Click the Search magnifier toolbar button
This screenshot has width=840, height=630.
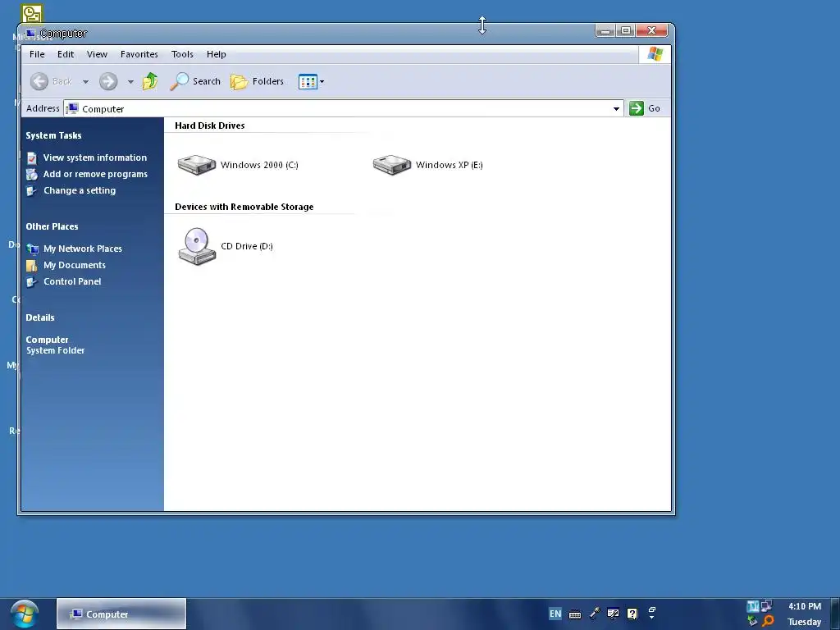point(195,81)
